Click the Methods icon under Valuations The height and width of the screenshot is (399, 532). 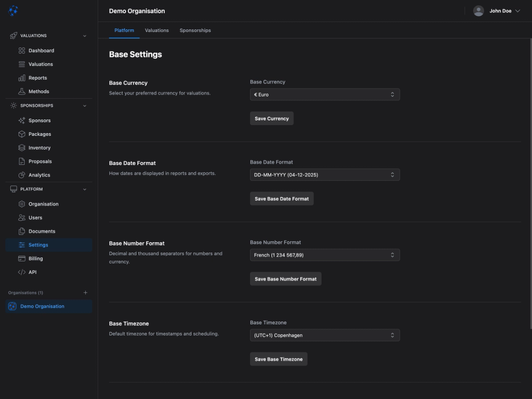[x=21, y=91]
